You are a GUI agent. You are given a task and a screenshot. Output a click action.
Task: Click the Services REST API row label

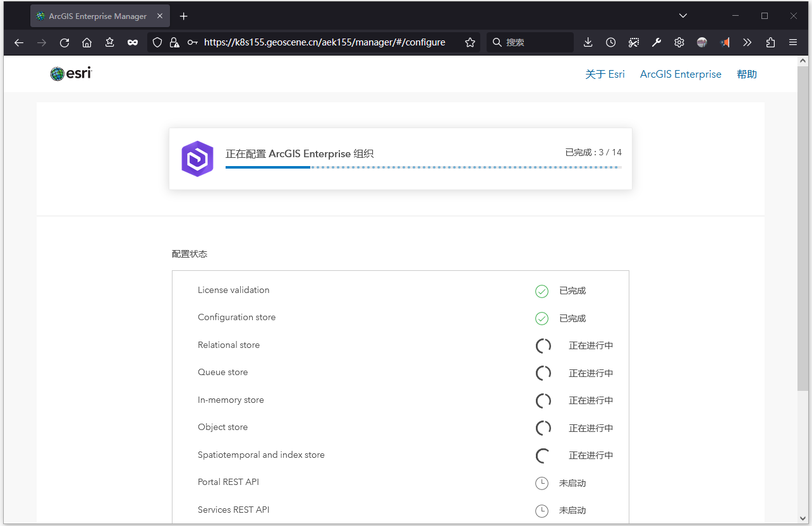point(234,510)
